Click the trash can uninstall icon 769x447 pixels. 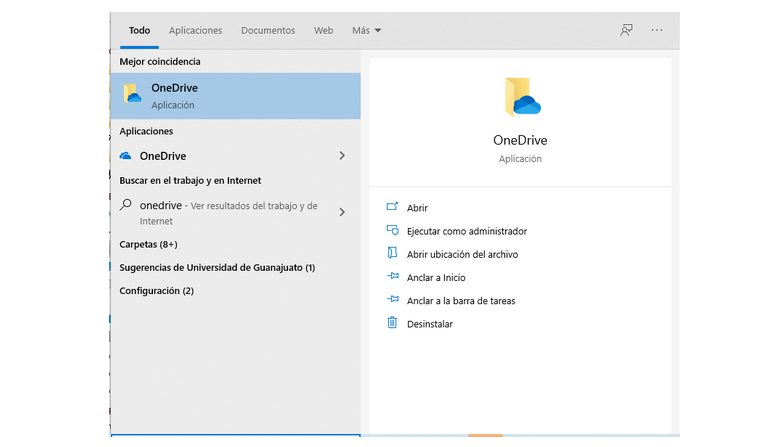(x=392, y=322)
